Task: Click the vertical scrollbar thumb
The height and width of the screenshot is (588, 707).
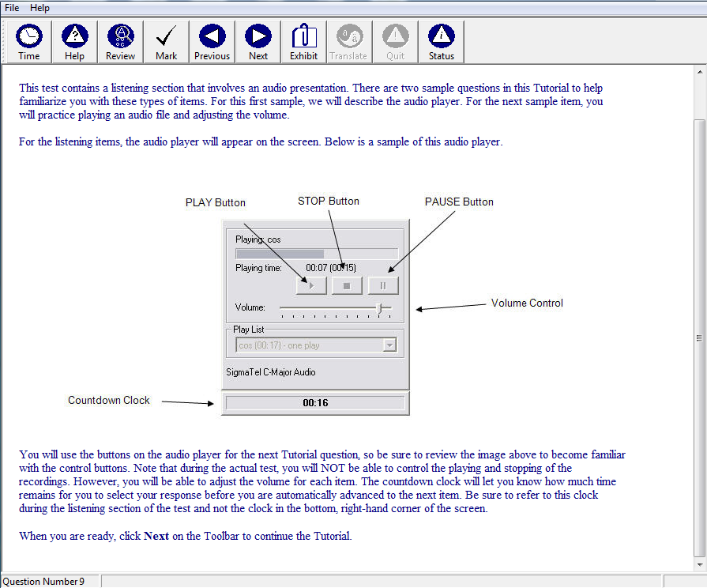Action: click(x=699, y=338)
